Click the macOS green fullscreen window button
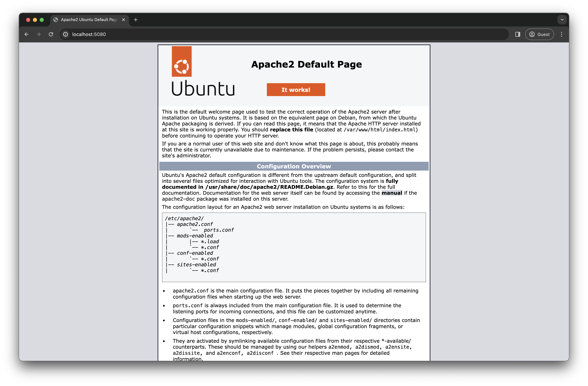 coord(42,20)
